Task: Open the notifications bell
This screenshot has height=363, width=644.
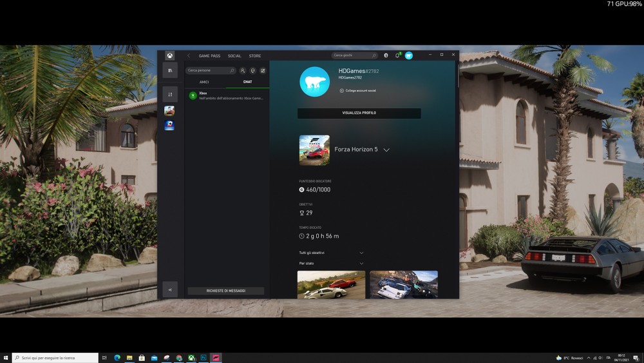Action: pos(397,55)
